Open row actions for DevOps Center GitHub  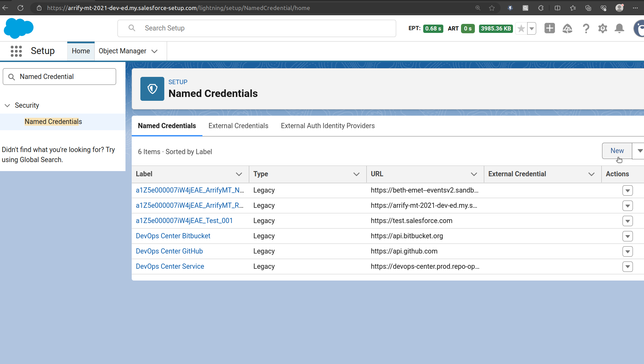coord(627,251)
